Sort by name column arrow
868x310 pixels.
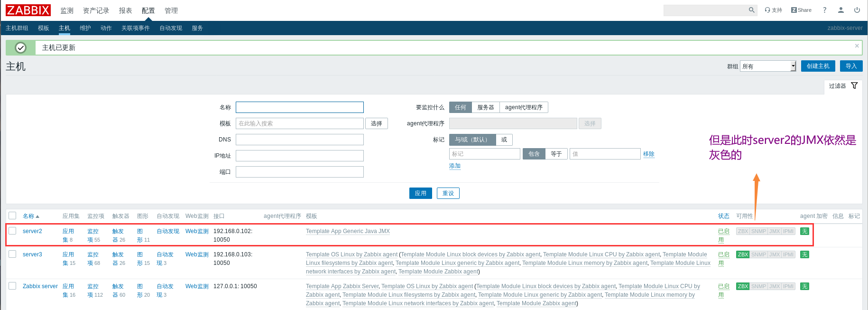[37, 216]
